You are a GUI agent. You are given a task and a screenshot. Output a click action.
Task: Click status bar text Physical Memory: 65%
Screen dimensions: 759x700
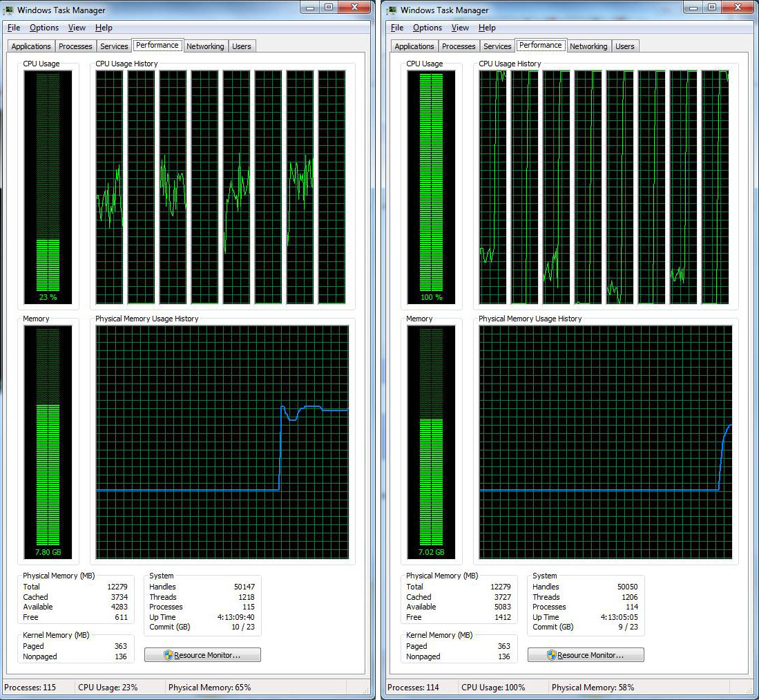(x=209, y=688)
